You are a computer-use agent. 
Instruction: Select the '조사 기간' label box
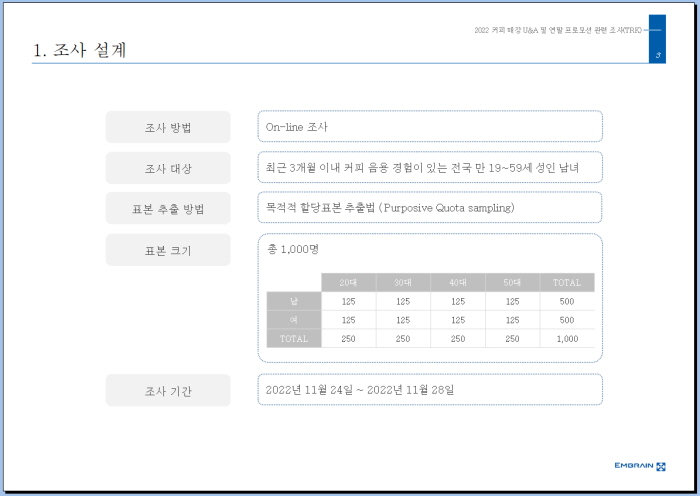click(168, 390)
